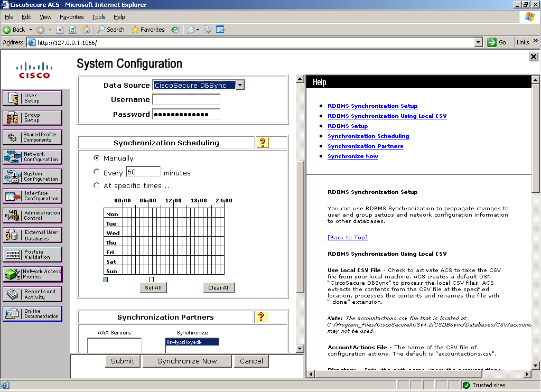
Task: Open Reports and Activity section
Action: (32, 294)
